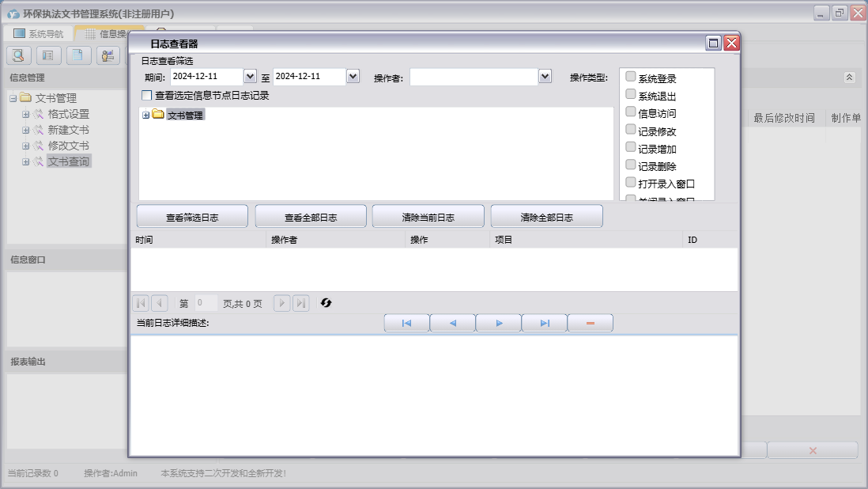
Task: Close the 日志查看器 dialog
Action: [x=732, y=44]
